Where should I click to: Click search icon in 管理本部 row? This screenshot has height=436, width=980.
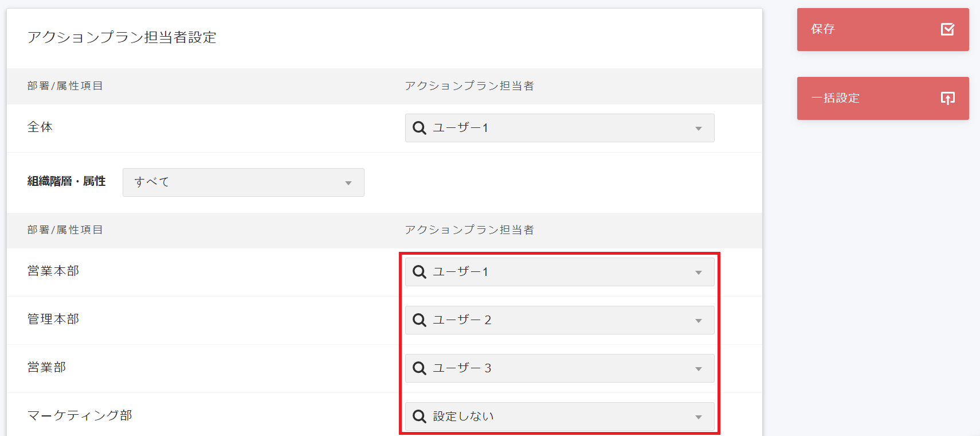tap(420, 320)
